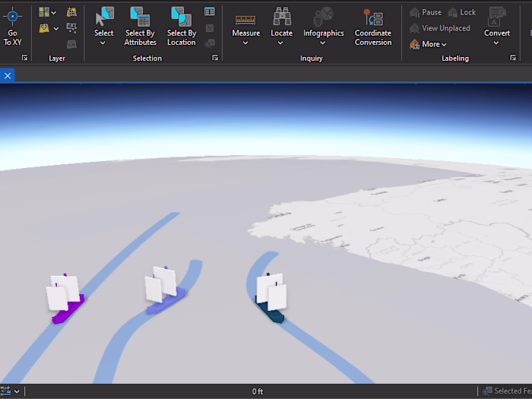Close the active scene view tab

point(8,76)
